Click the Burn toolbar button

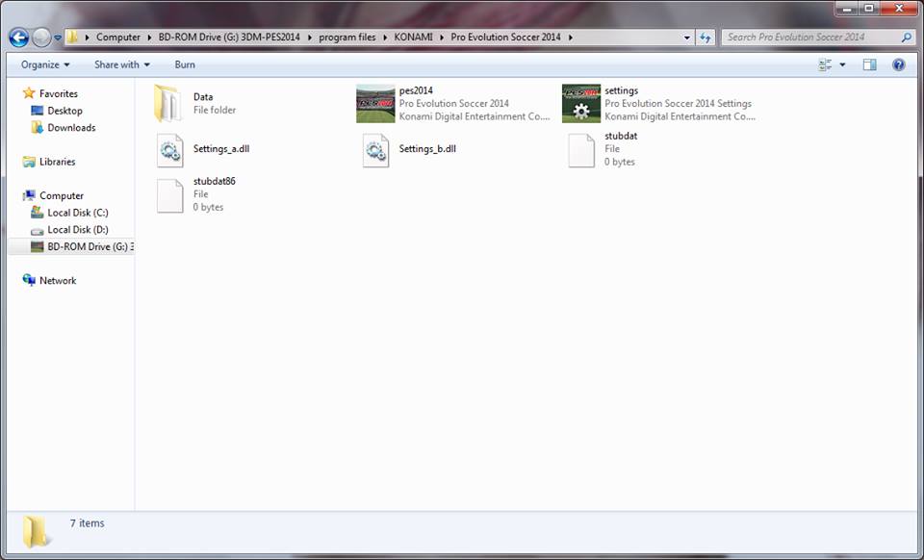185,64
